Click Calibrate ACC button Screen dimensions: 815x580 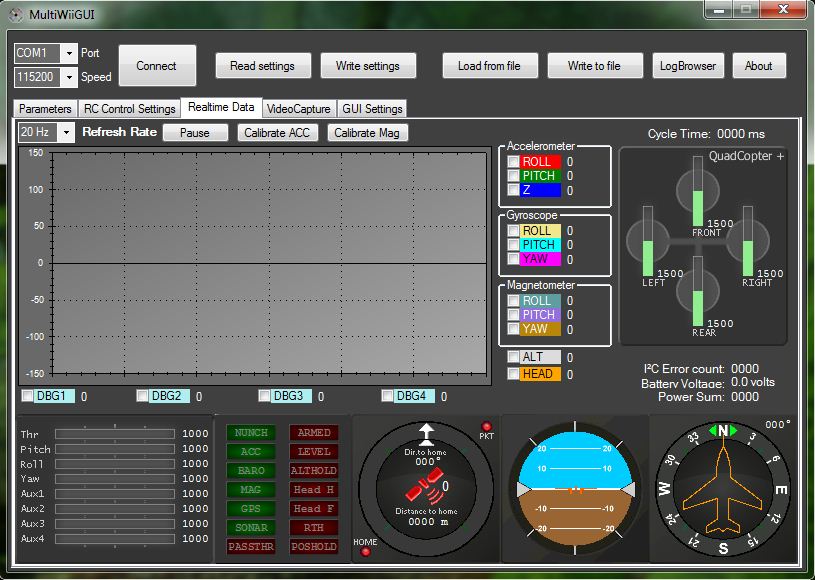(x=277, y=133)
